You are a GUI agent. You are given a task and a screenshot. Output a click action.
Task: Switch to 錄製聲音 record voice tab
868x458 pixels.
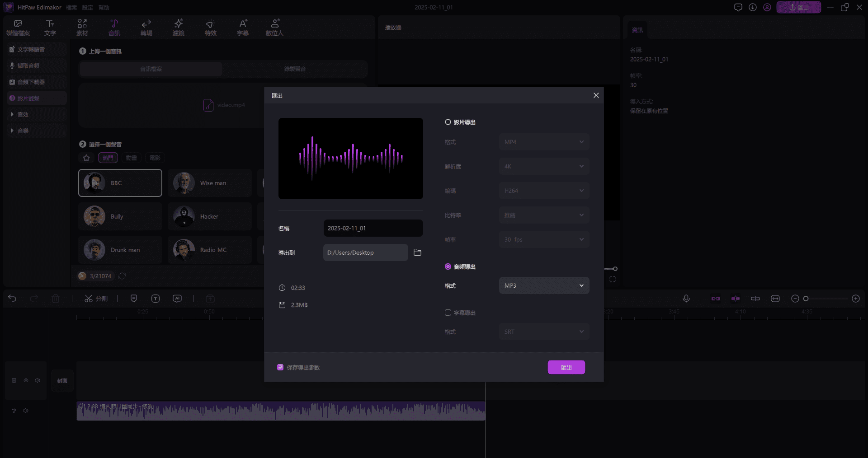pos(295,69)
